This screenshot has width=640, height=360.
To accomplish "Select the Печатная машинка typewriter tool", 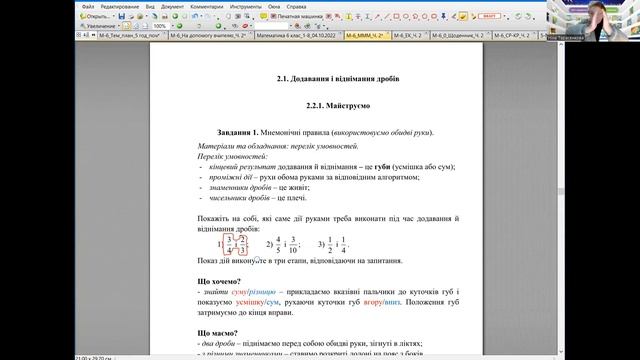I will (297, 16).
